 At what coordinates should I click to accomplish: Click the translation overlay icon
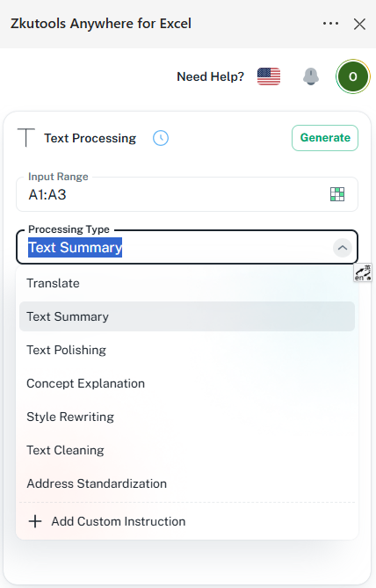point(363,272)
